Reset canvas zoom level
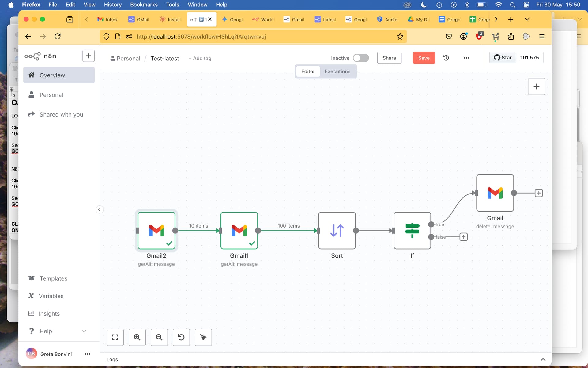Screen dimensions: 588x368 (181, 337)
